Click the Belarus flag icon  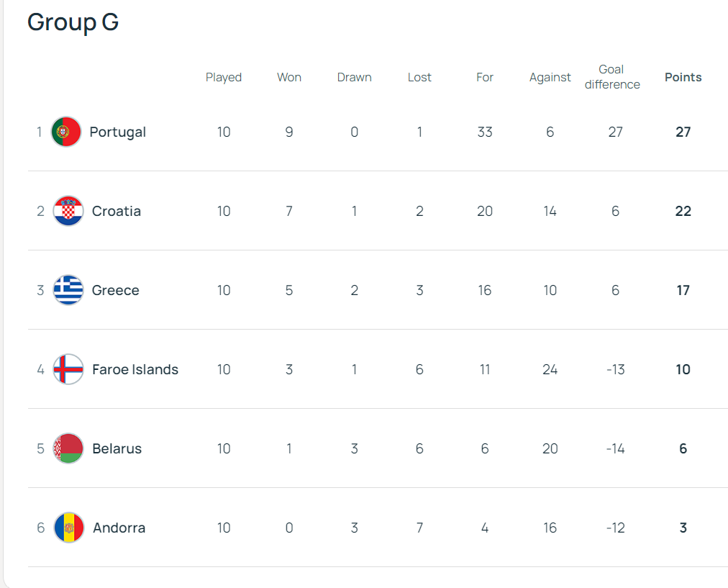[x=68, y=448]
